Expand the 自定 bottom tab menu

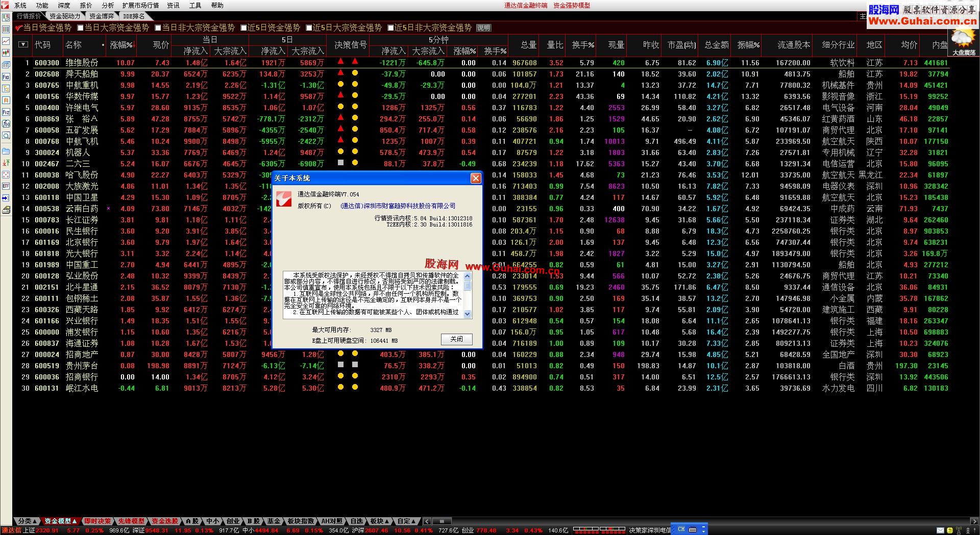point(407,521)
